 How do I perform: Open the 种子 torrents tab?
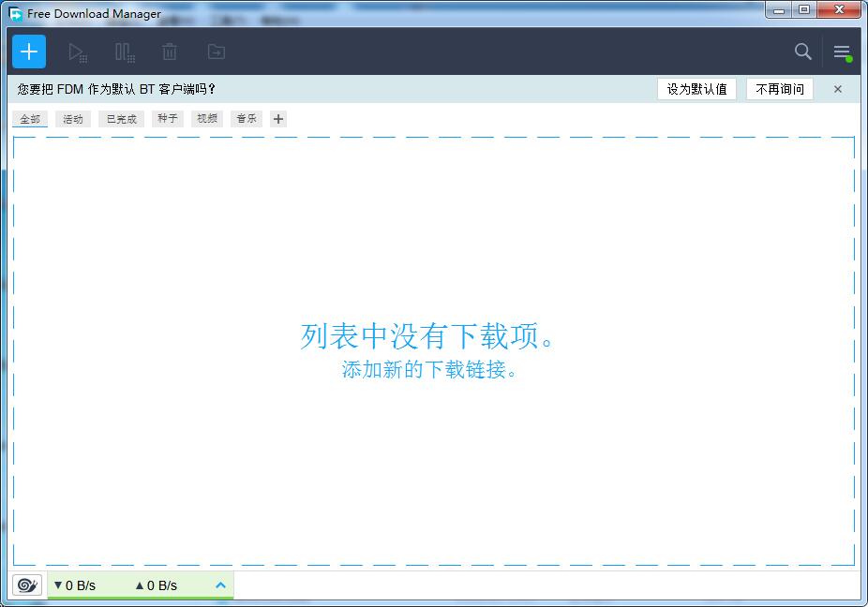[168, 119]
